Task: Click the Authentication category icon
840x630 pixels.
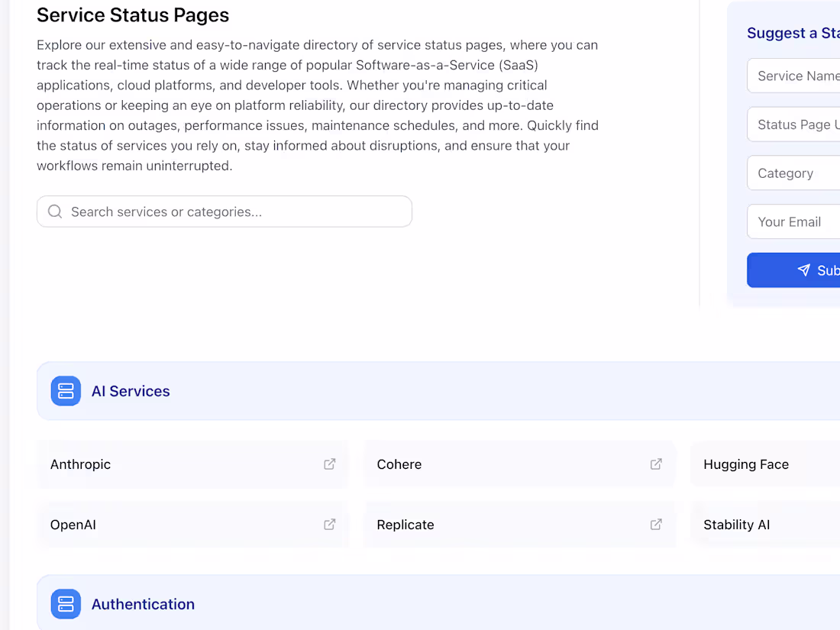Action: [66, 603]
